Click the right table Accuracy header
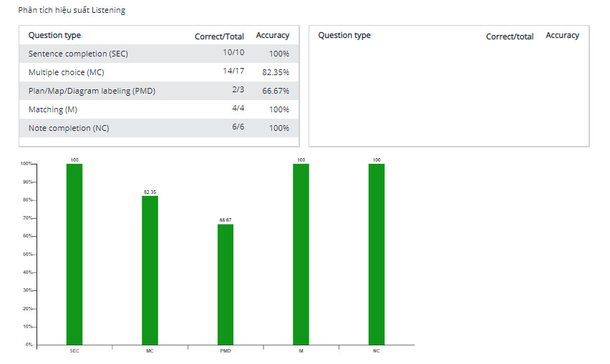This screenshot has width=610, height=364. click(x=562, y=35)
